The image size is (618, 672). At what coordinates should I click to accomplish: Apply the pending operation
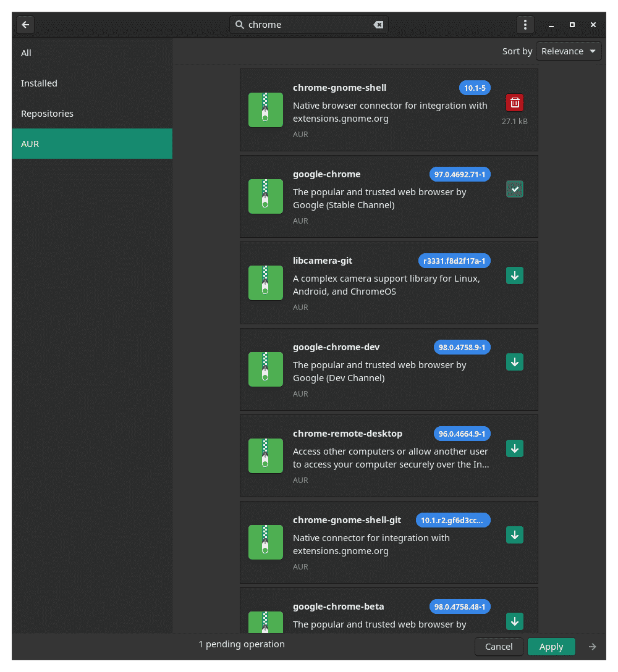pos(551,646)
